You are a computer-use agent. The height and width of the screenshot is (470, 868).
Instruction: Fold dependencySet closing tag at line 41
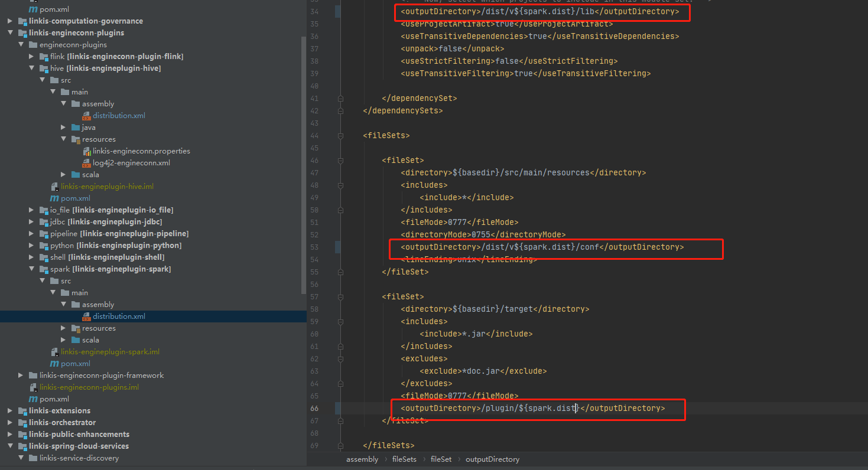(x=340, y=98)
